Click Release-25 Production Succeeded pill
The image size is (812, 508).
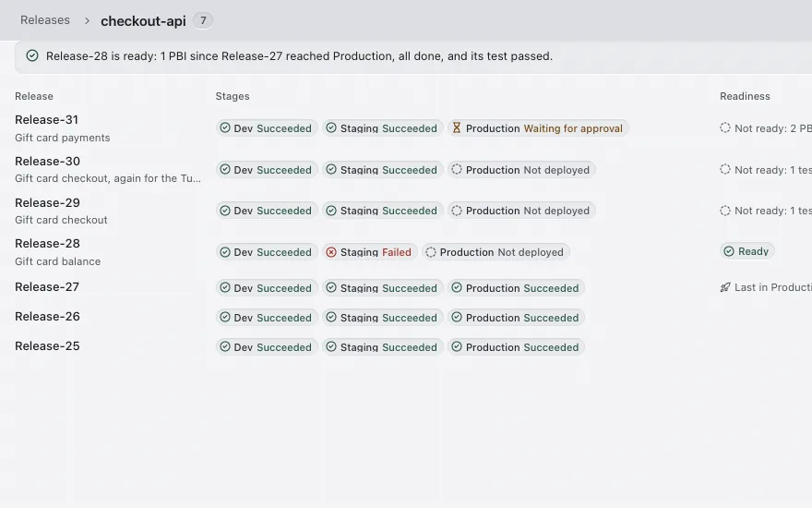(x=517, y=346)
